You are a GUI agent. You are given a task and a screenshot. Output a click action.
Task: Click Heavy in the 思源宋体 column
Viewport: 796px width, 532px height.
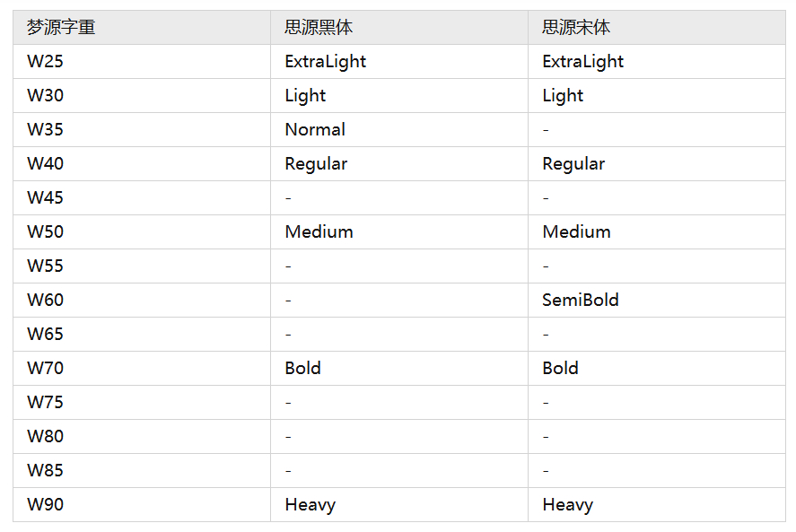click(x=567, y=505)
